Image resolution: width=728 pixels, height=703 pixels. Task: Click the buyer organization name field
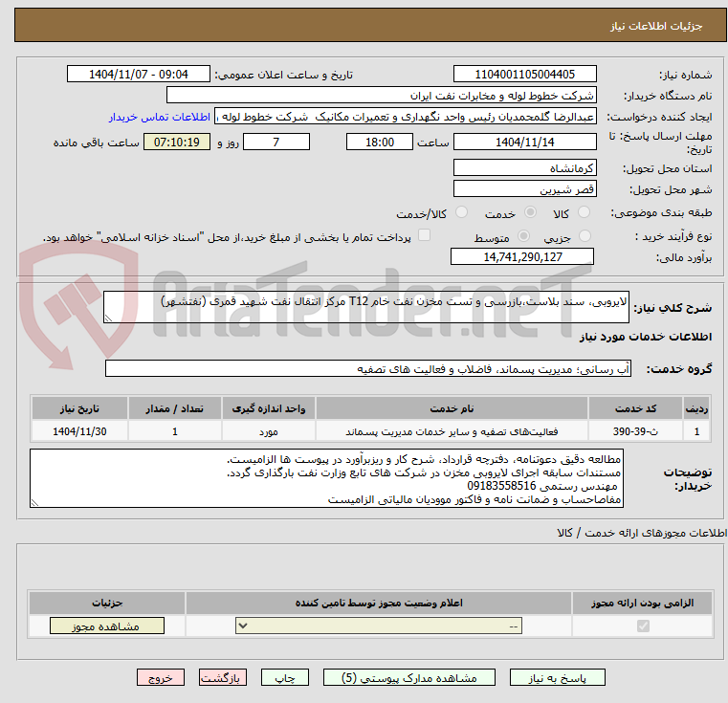point(382,96)
